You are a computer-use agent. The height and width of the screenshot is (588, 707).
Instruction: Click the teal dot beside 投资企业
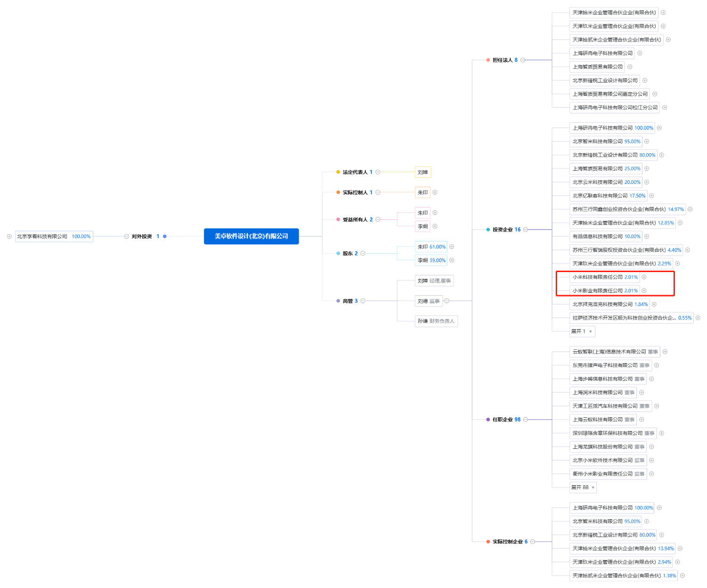[x=488, y=230]
